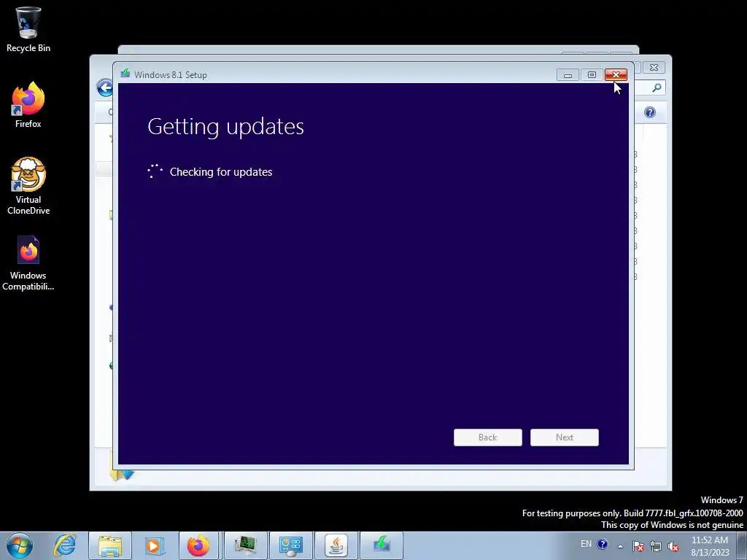This screenshot has width=747, height=560.
Task: Click the muted volume tray icon
Action: pyautogui.click(x=673, y=545)
